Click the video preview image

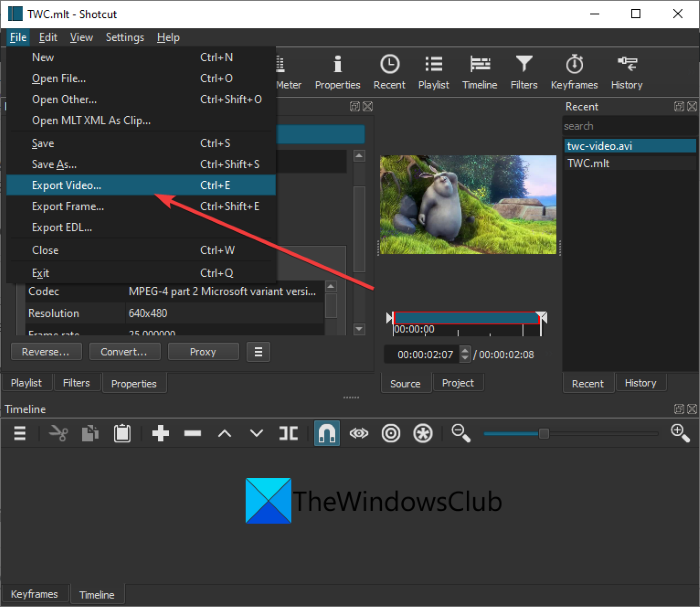(x=468, y=204)
